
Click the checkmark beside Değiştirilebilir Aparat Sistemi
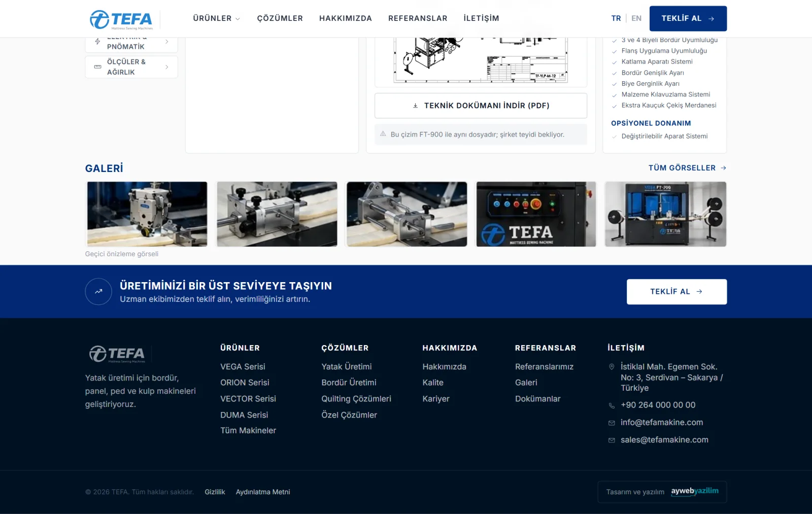615,136
